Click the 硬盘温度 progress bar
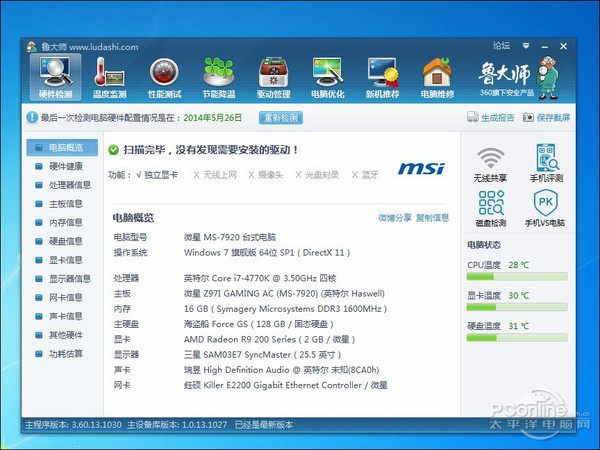Viewport: 600px width, 450px height. click(517, 338)
